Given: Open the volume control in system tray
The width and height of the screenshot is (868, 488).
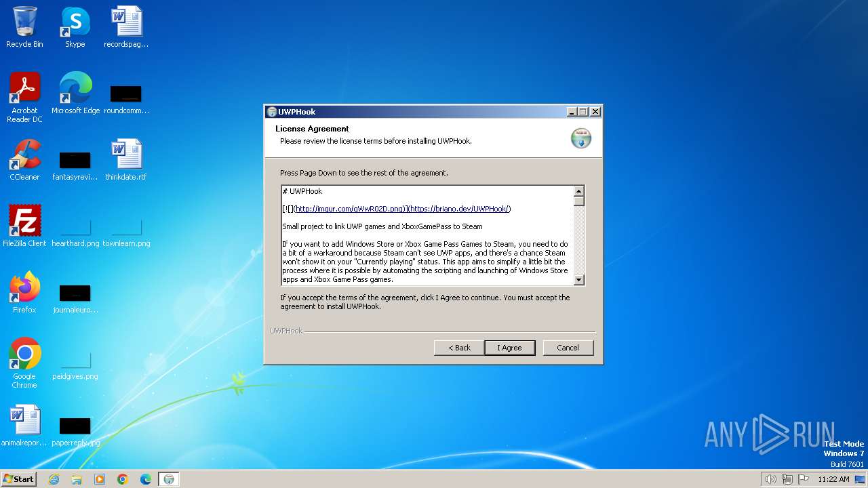Looking at the screenshot, I should click(770, 479).
